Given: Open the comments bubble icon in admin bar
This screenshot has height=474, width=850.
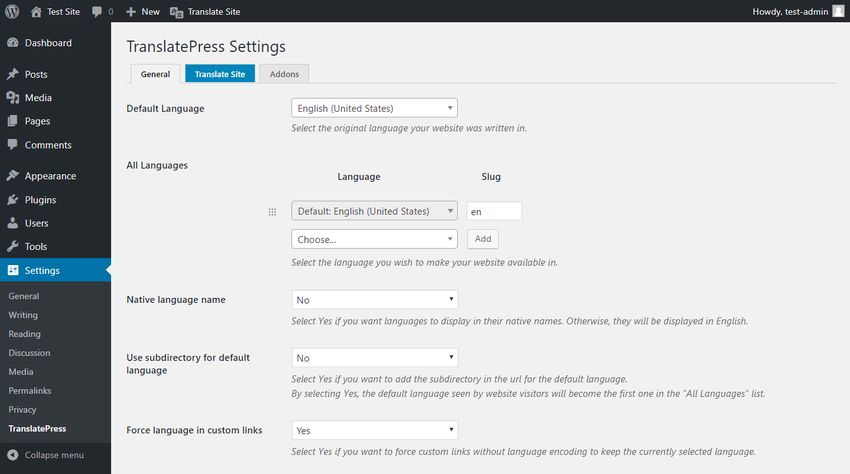Looking at the screenshot, I should pos(97,11).
